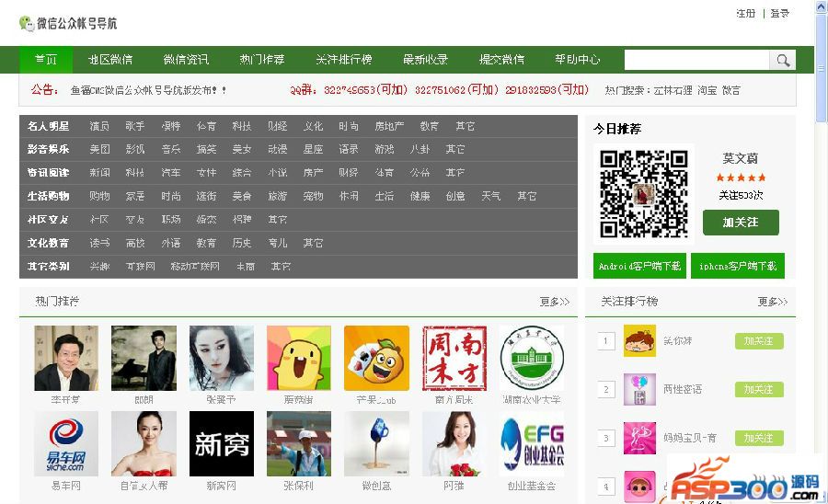Open the 帮助中心 menu item
This screenshot has width=828, height=504.
pyautogui.click(x=578, y=60)
